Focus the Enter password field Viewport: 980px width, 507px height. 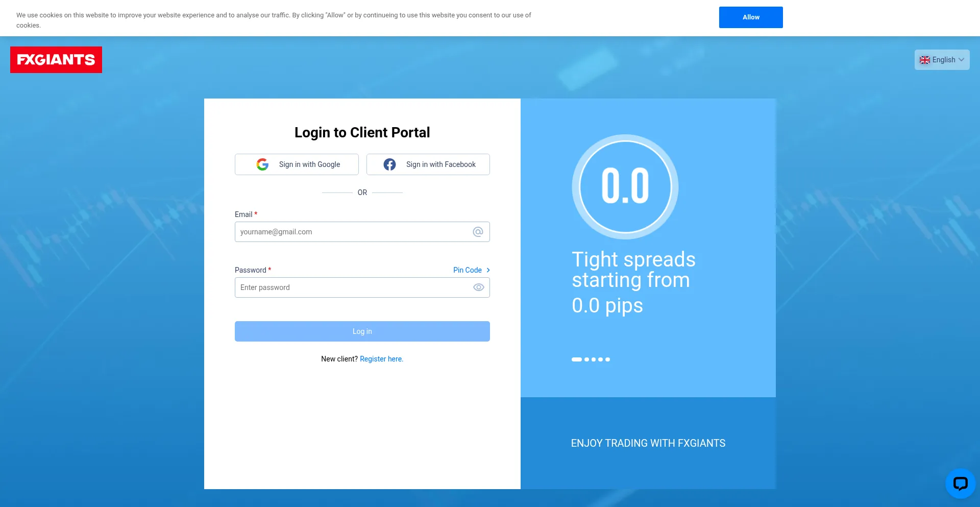pos(352,287)
